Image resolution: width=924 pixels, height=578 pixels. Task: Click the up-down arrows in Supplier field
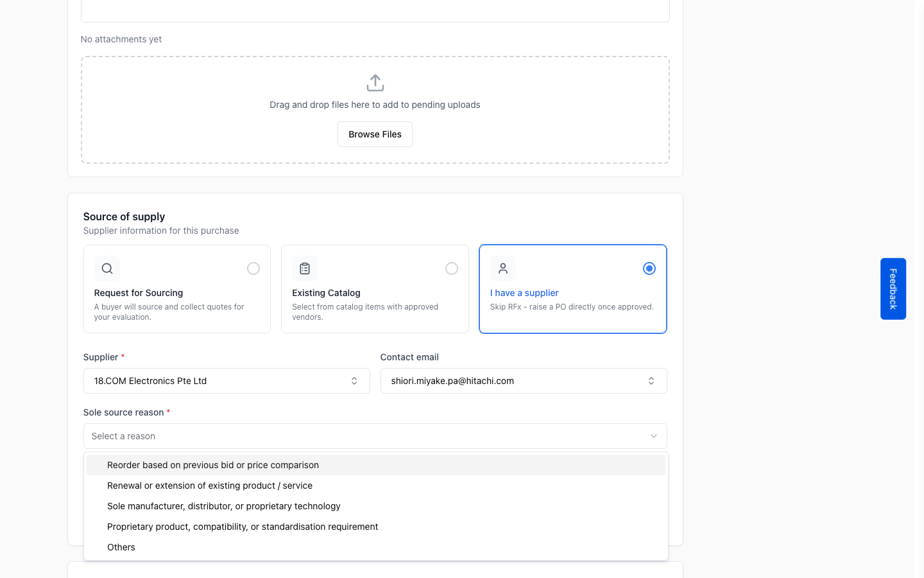tap(354, 381)
